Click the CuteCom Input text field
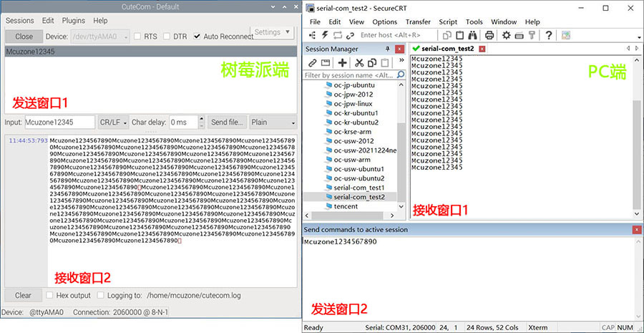This screenshot has height=333, width=644. coord(59,122)
